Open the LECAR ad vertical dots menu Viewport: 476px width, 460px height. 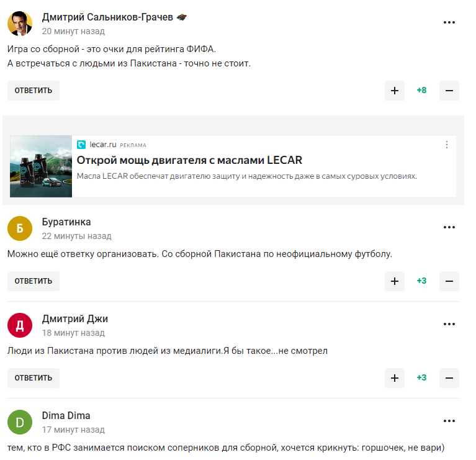(447, 145)
